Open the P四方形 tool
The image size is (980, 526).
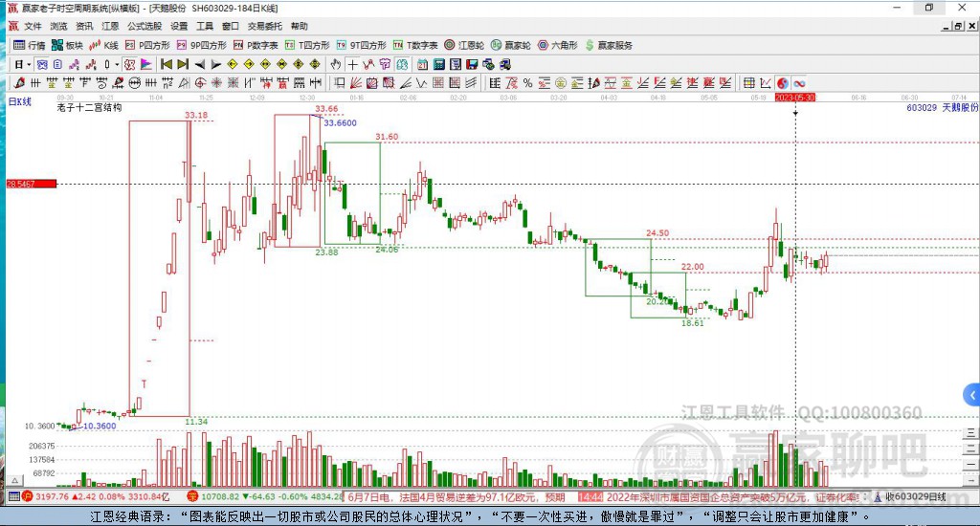pyautogui.click(x=147, y=45)
